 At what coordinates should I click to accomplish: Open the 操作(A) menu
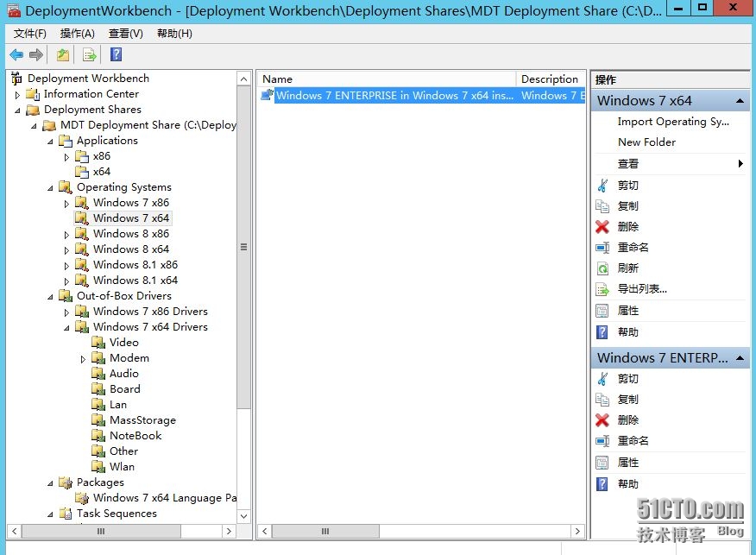(77, 34)
